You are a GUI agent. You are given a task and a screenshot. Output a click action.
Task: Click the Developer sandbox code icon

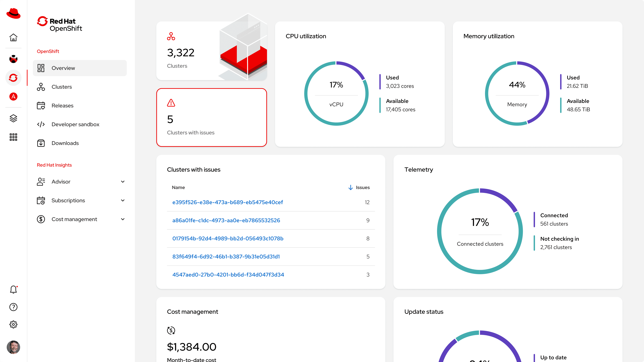(41, 124)
